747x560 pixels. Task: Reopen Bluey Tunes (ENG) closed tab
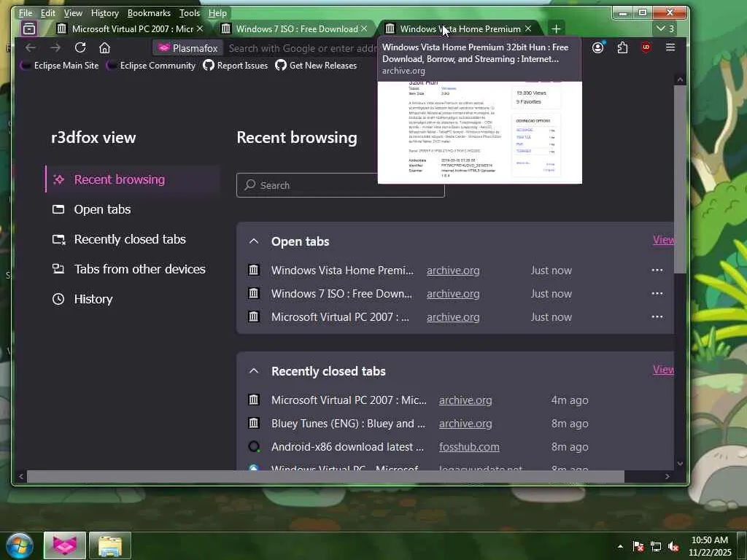(x=348, y=424)
